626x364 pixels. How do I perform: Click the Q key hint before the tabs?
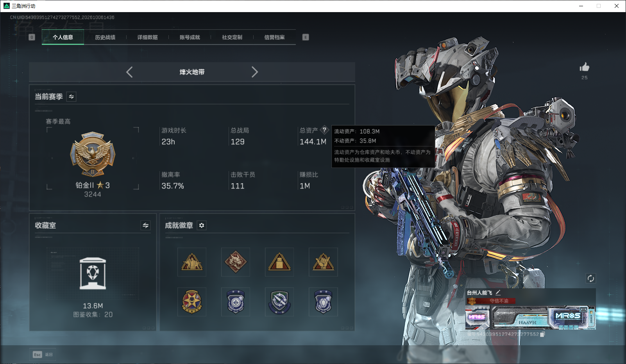click(32, 37)
